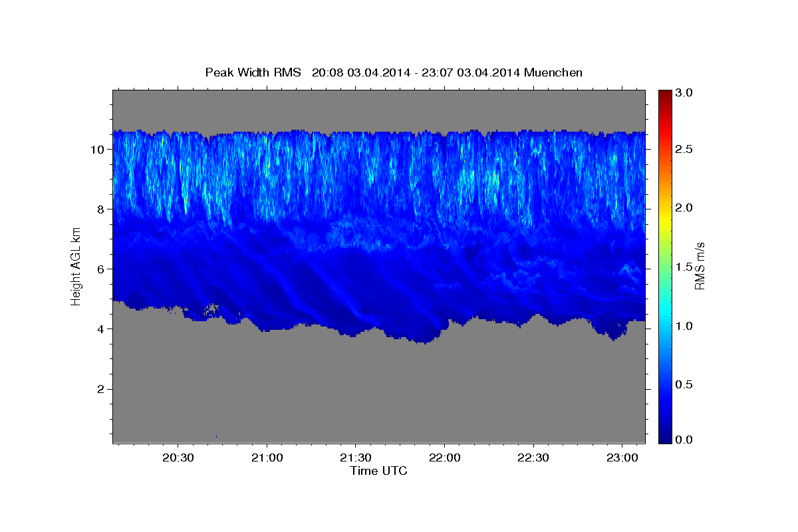
Task: Click the height tick label 6
Action: coord(100,269)
